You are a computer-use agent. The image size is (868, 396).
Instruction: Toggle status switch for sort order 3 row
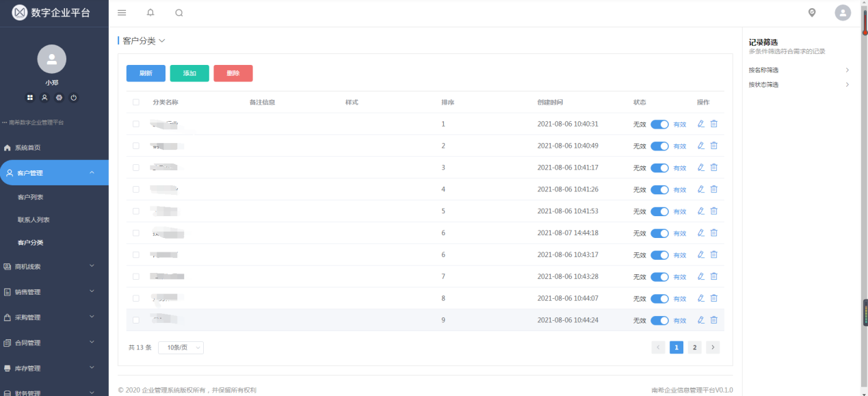[659, 168]
